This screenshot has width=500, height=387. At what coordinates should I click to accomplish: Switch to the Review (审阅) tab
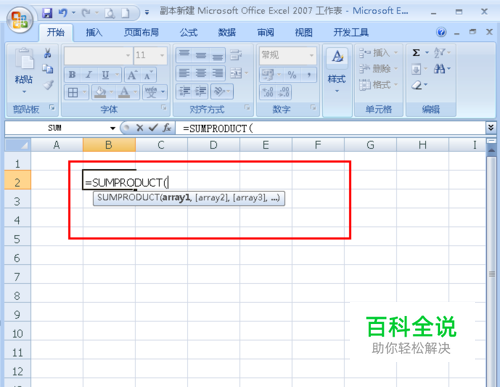(265, 32)
